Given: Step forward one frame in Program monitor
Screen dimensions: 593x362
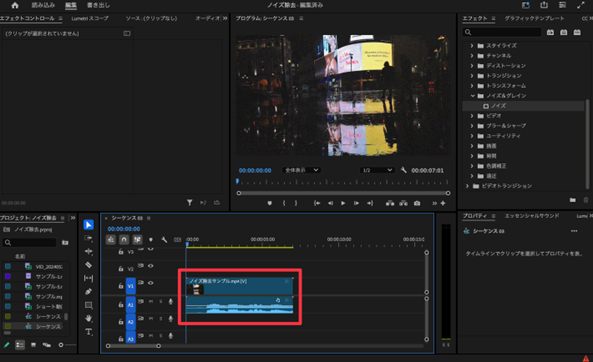Looking at the screenshot, I should 356,203.
